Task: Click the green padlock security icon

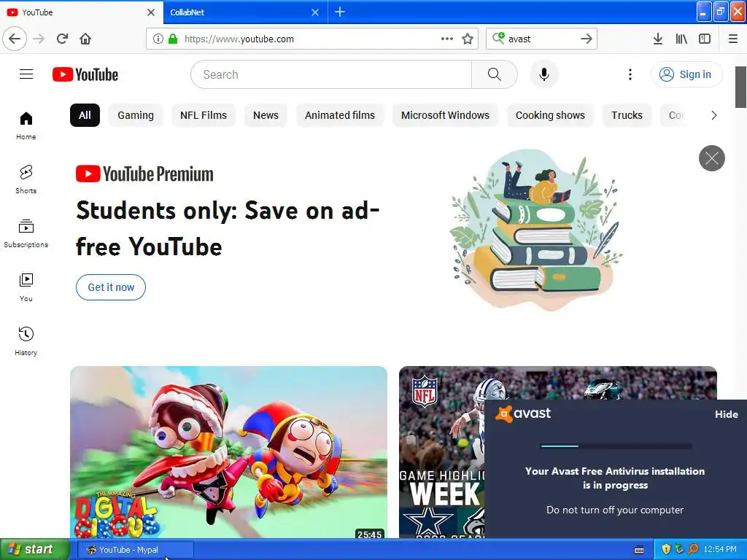Action: point(173,39)
